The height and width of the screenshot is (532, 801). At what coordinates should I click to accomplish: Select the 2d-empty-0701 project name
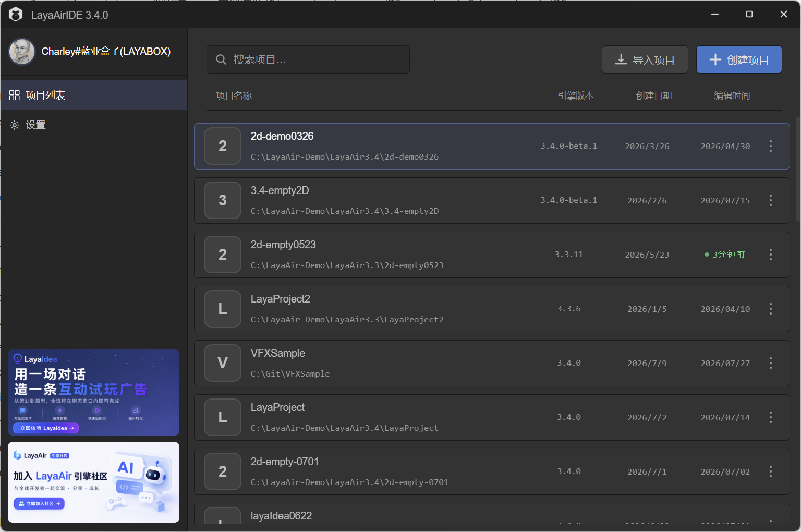tap(285, 462)
